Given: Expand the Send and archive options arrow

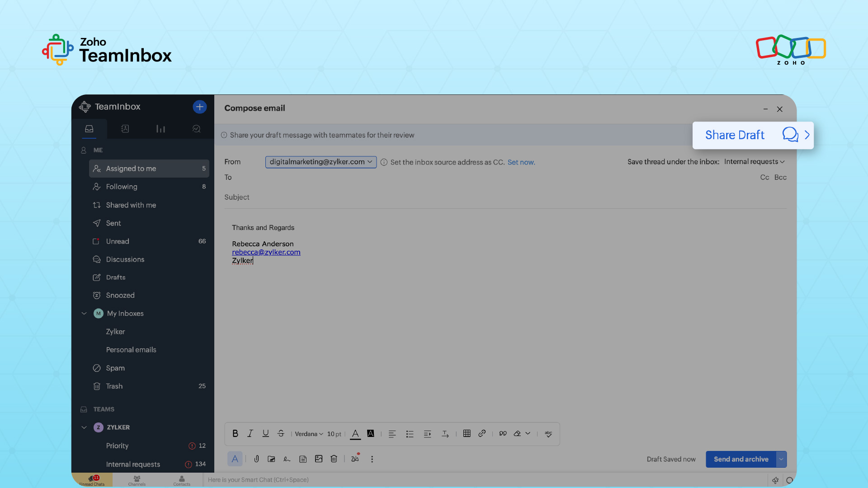Looking at the screenshot, I should click(781, 459).
